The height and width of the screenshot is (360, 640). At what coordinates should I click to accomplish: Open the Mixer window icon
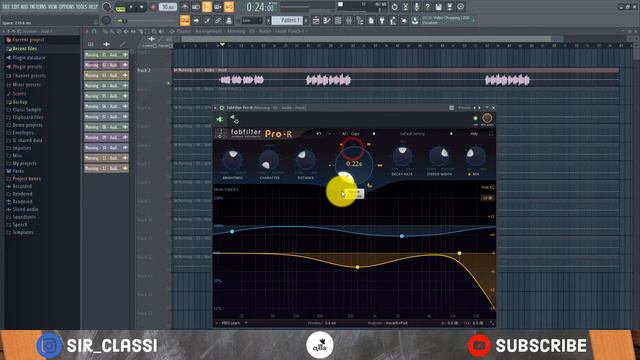click(349, 20)
